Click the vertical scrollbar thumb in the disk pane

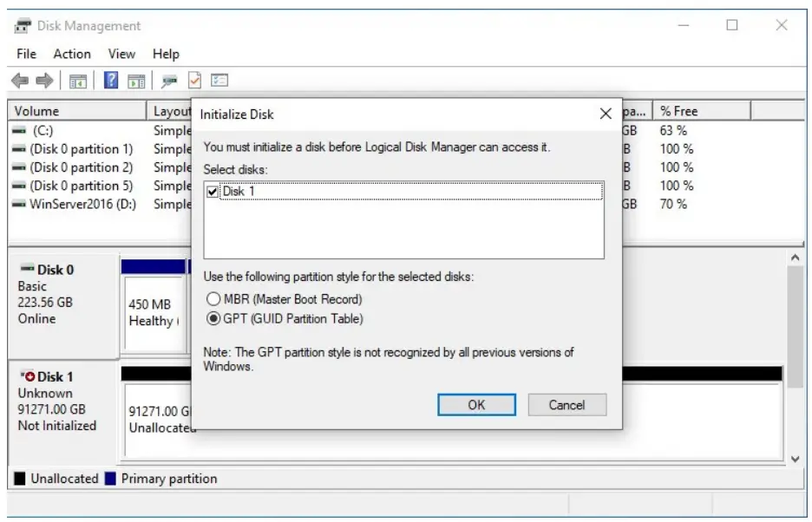tap(795, 327)
